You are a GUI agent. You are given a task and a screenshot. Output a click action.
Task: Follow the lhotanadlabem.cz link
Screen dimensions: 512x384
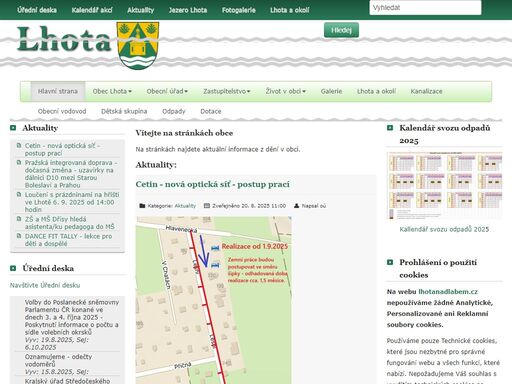[448, 292]
